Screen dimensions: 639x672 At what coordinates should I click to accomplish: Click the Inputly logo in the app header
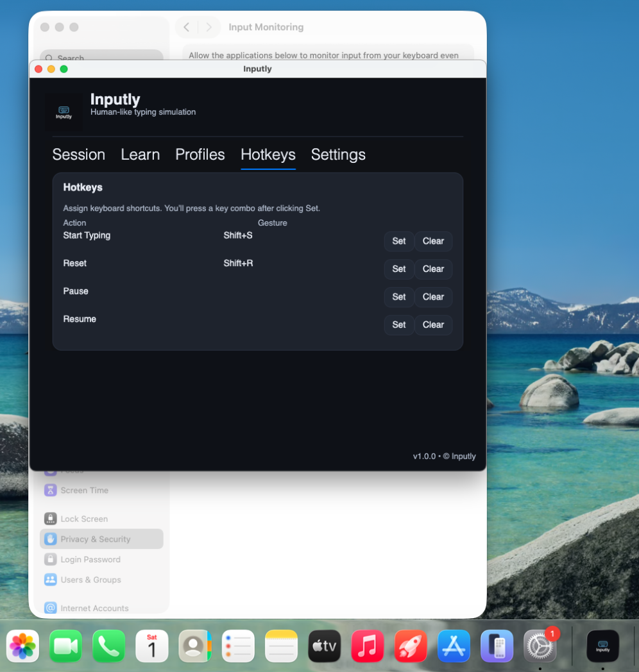(x=64, y=112)
